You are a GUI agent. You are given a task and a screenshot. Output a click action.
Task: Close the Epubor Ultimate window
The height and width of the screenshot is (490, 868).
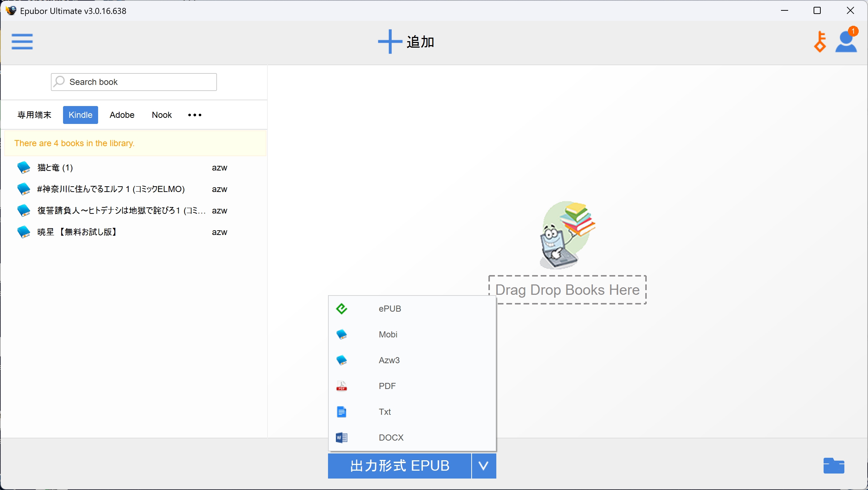pyautogui.click(x=850, y=10)
